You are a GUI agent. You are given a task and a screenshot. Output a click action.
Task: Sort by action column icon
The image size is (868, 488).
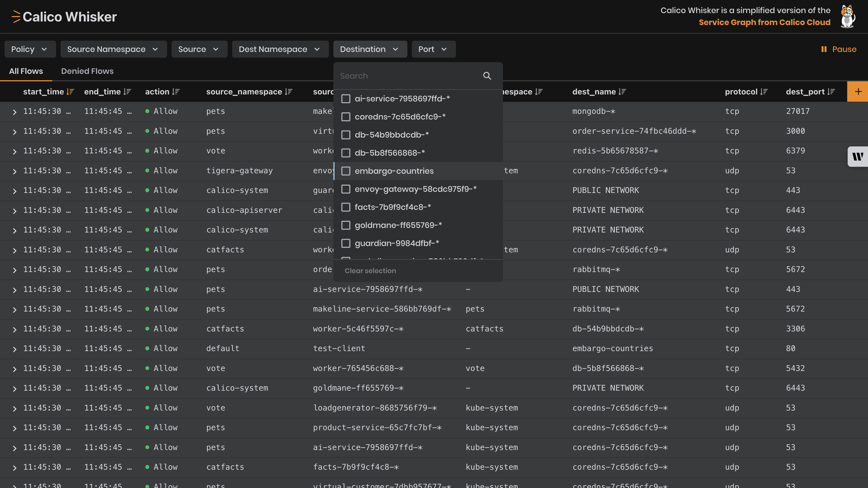176,91
